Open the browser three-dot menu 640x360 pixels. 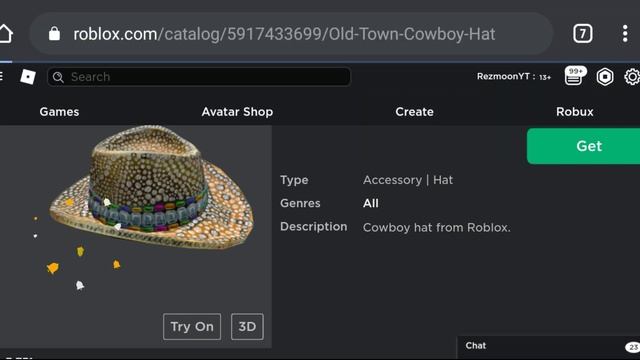625,33
